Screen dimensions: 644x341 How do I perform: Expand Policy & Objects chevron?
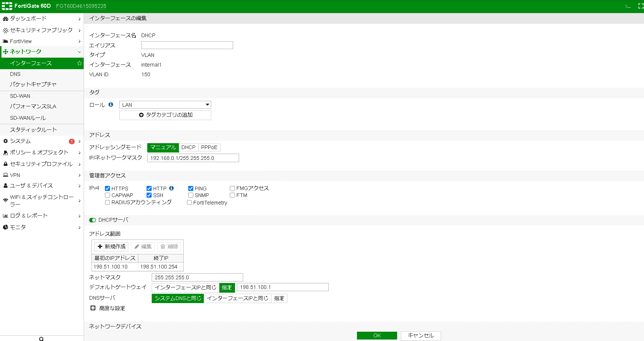click(x=79, y=153)
